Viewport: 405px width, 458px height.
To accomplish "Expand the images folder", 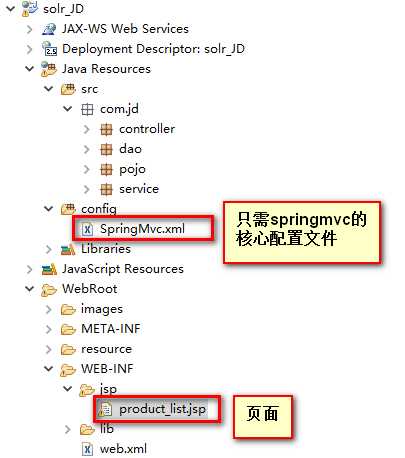I will point(49,309).
